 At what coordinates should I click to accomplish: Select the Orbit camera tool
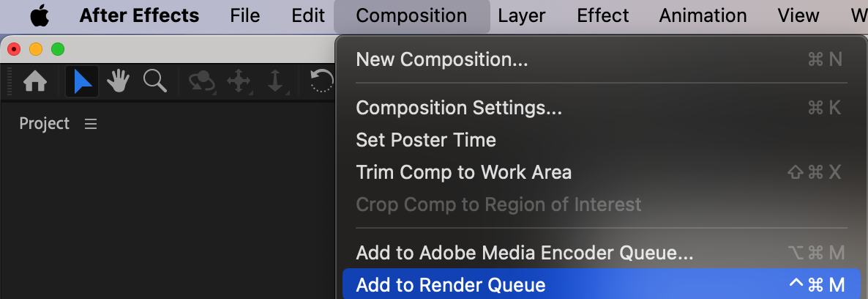(201, 81)
